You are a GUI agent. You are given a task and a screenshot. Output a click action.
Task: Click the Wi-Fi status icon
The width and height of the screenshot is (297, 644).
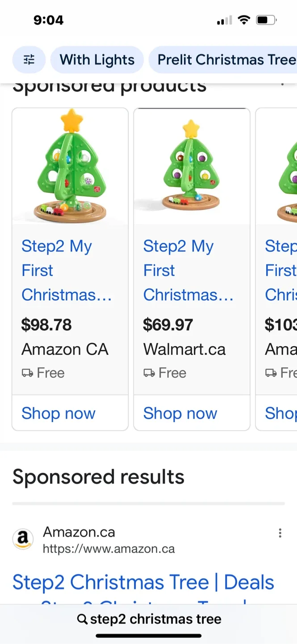[244, 20]
